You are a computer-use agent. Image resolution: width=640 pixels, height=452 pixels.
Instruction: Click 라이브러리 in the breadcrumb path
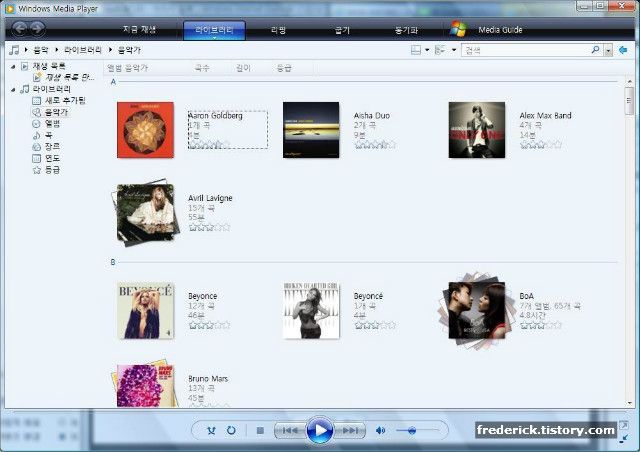pos(82,50)
